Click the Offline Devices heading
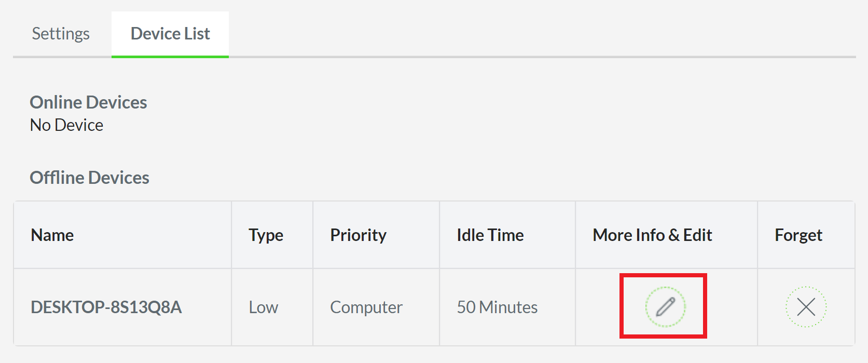Screen dimensions: 868x363 click(x=89, y=177)
